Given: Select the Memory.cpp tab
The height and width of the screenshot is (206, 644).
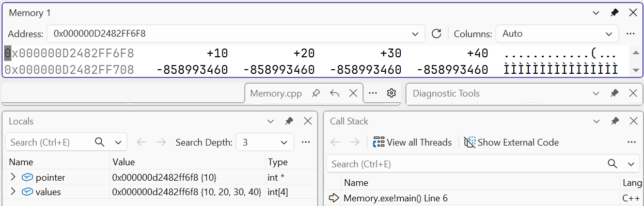Looking at the screenshot, I should (x=276, y=93).
